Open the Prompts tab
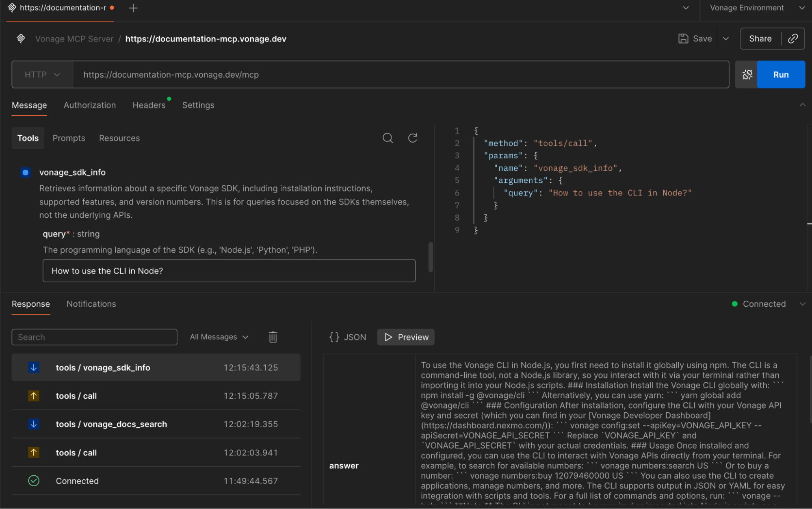812x509 pixels. tap(68, 138)
